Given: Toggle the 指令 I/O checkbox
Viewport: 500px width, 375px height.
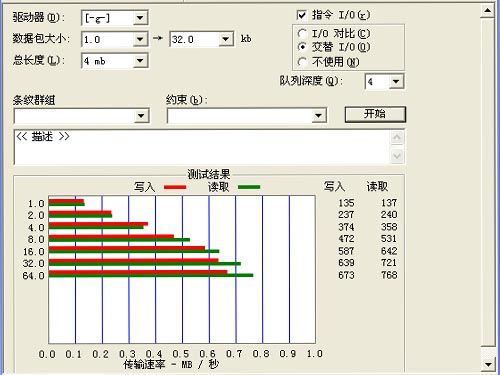Looking at the screenshot, I should click(x=301, y=15).
